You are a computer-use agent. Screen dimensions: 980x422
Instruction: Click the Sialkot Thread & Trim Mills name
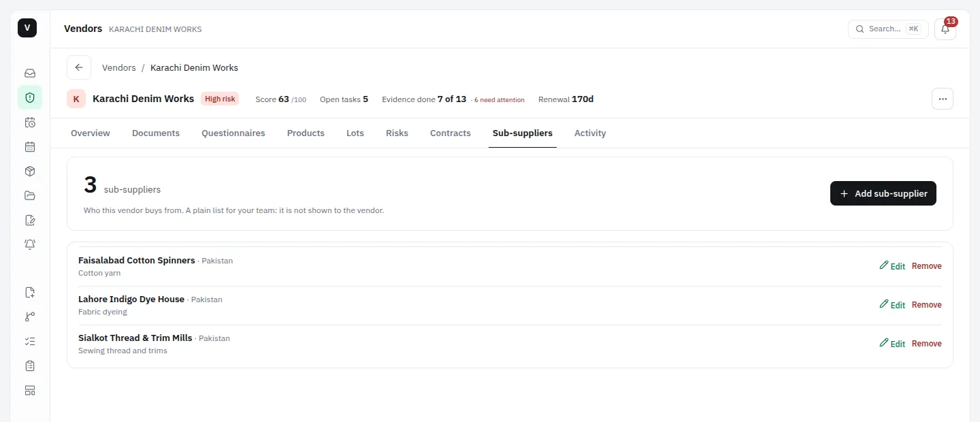click(135, 338)
